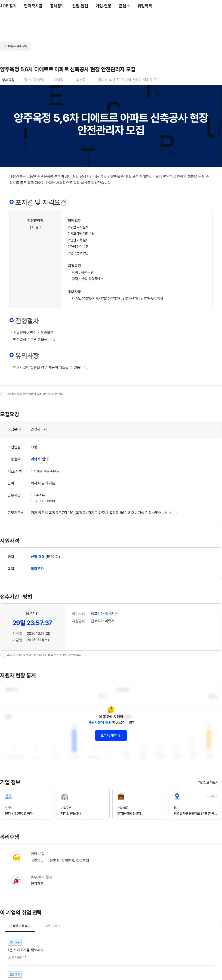Click the 신입·경력 career link
222x980 pixels.
[x=38, y=557]
